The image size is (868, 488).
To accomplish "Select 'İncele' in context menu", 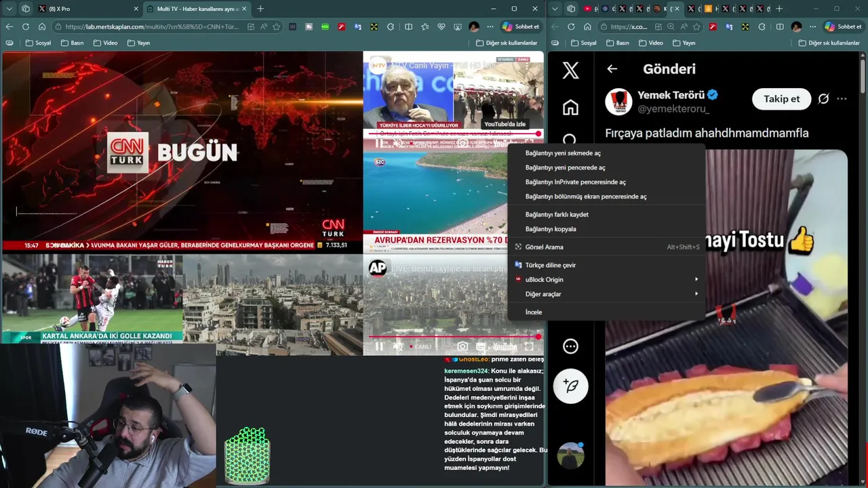I will click(606, 312).
